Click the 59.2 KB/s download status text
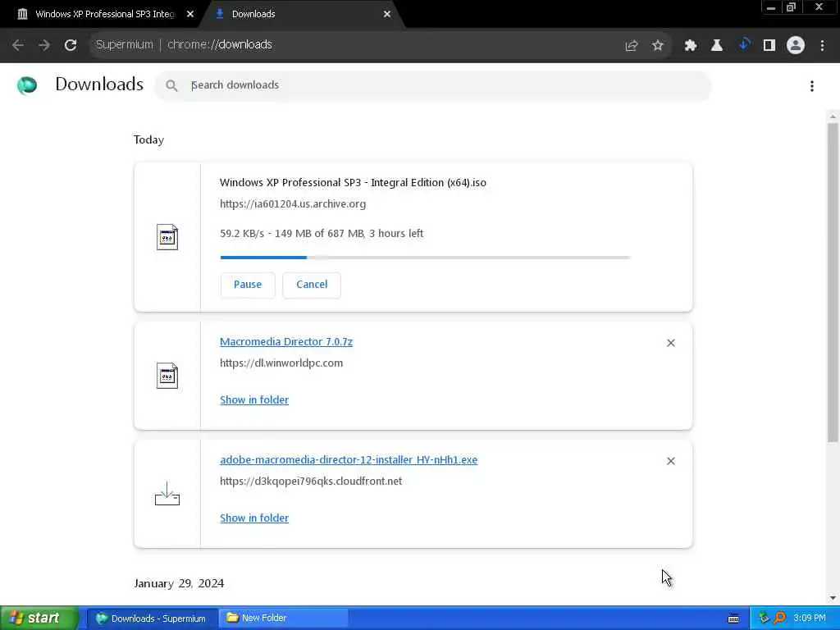The height and width of the screenshot is (630, 840). coord(322,234)
